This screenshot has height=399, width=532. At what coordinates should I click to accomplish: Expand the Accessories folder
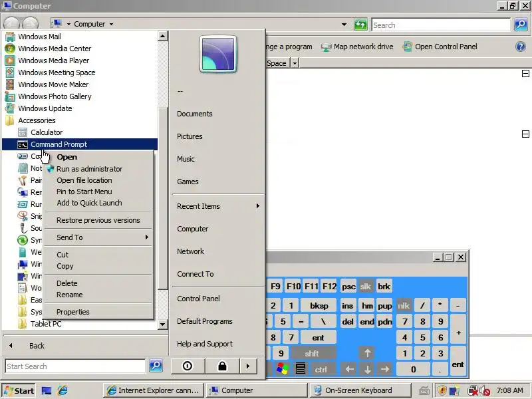(37, 120)
